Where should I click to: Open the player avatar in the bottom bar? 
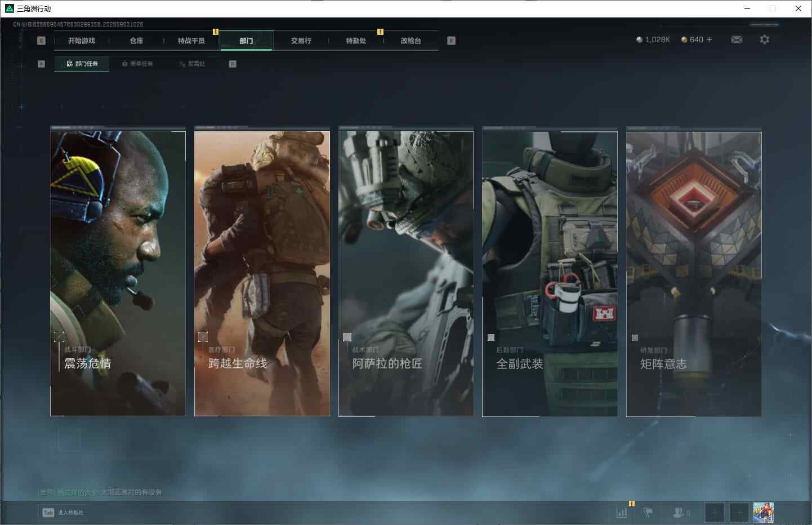[764, 513]
